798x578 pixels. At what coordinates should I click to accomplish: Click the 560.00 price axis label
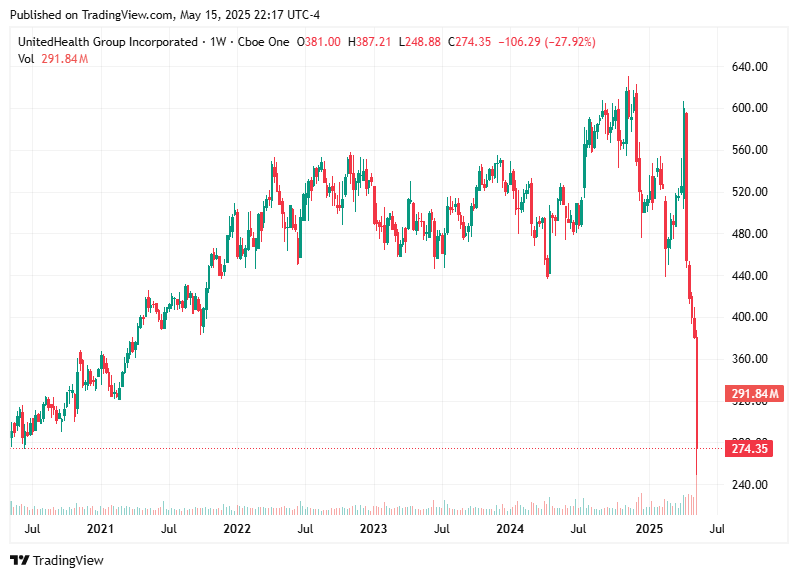[750, 150]
